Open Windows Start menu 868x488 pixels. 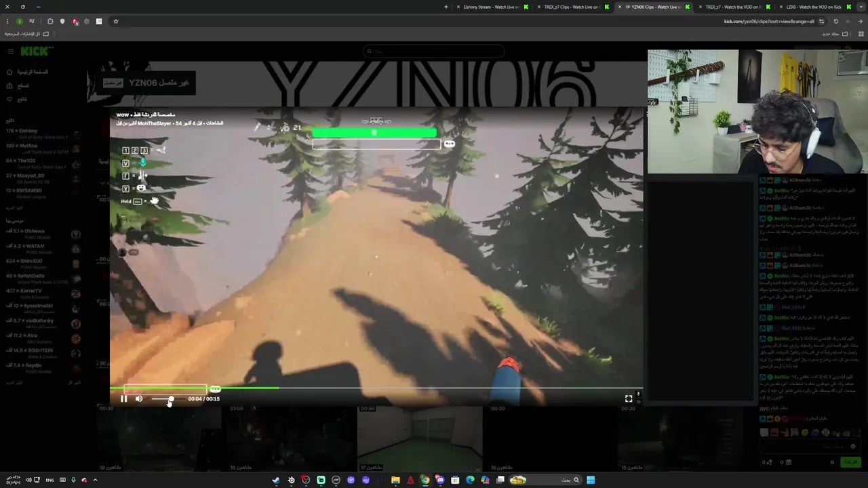click(x=591, y=480)
